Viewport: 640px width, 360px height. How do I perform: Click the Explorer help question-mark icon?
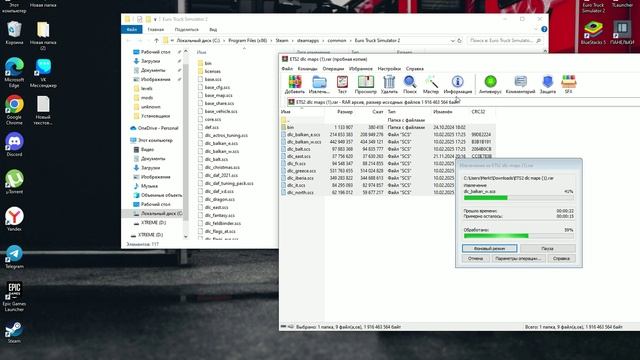[x=544, y=29]
